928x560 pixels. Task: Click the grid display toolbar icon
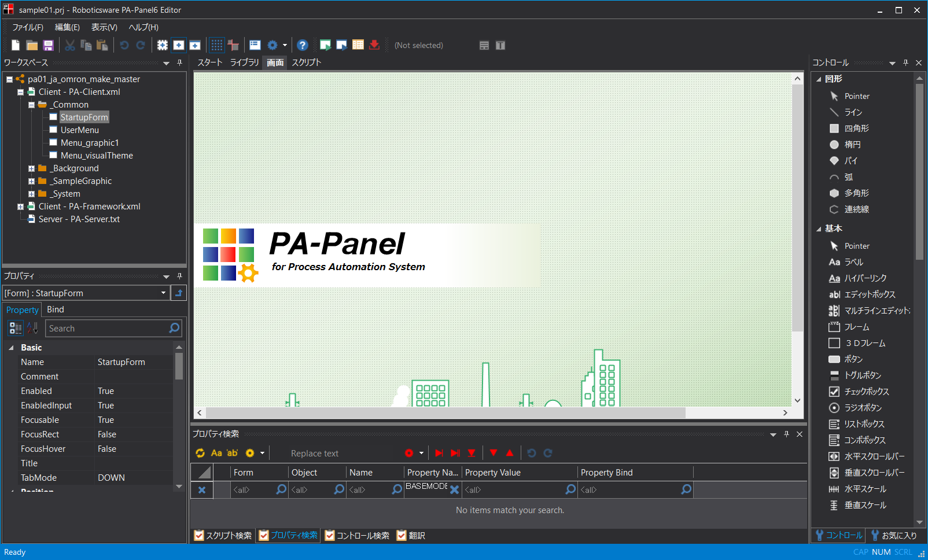click(x=217, y=45)
